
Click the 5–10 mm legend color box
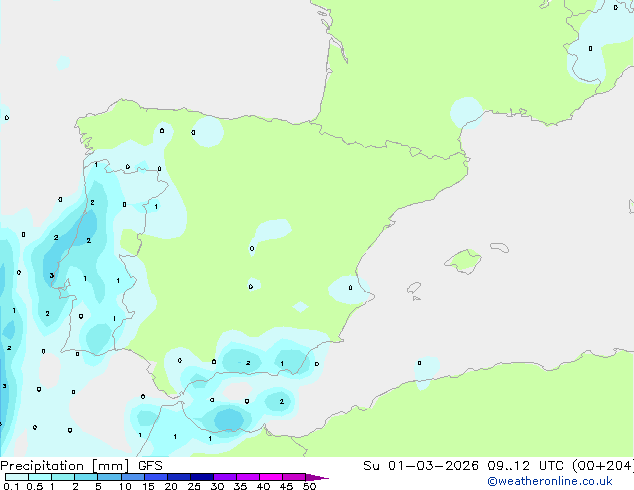(x=109, y=477)
